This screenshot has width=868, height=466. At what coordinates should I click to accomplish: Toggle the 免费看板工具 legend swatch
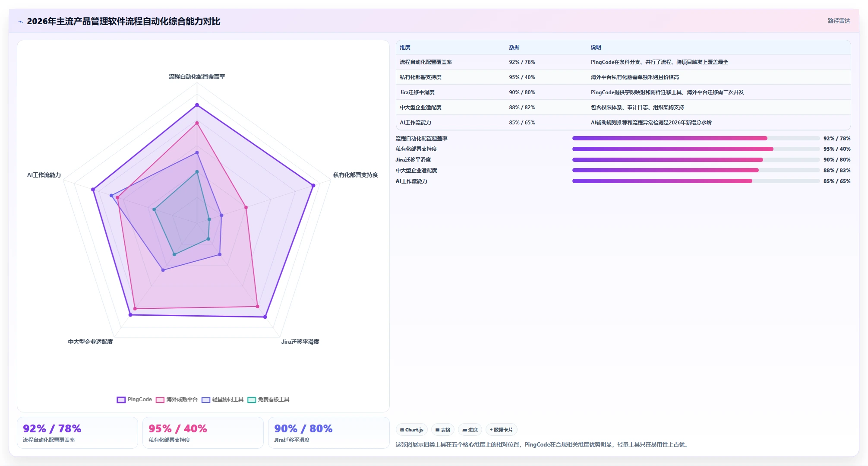tap(251, 400)
